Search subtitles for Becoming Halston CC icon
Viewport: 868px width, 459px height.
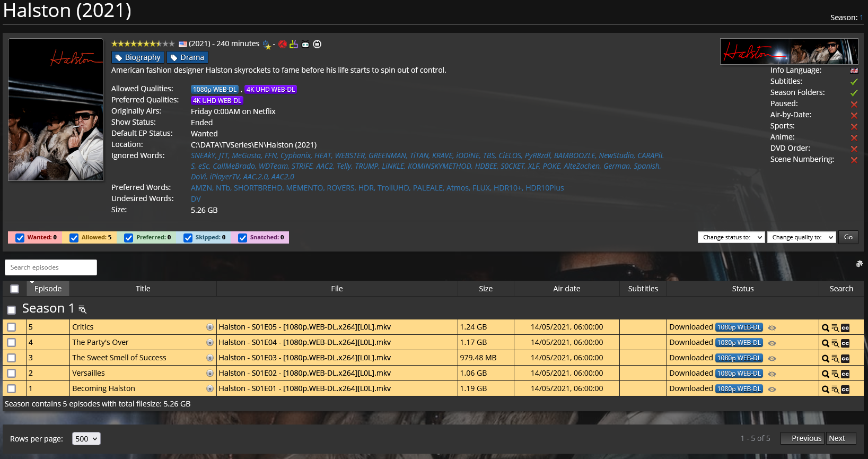[x=845, y=389]
